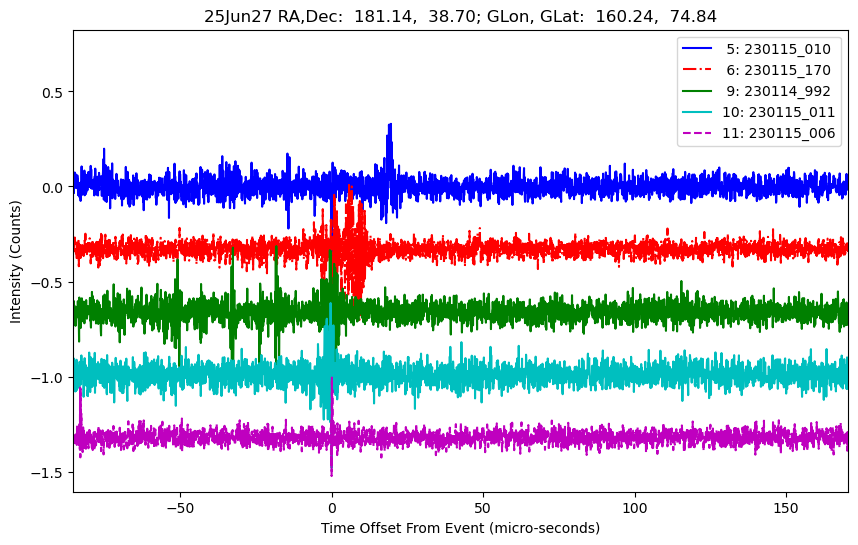Click the plot title starting with 25Jun27 RA,Dec
This screenshot has width=858, height=545.
tap(460, 16)
